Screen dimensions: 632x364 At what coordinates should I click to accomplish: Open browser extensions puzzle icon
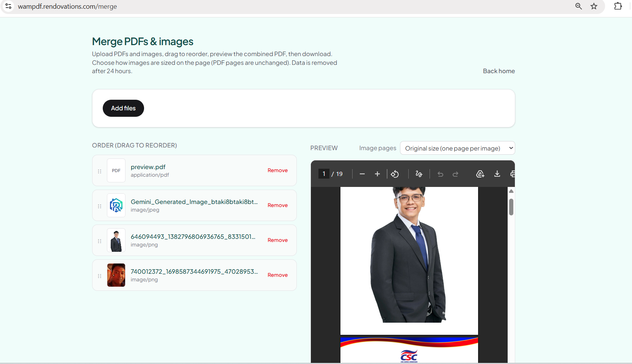[618, 6]
